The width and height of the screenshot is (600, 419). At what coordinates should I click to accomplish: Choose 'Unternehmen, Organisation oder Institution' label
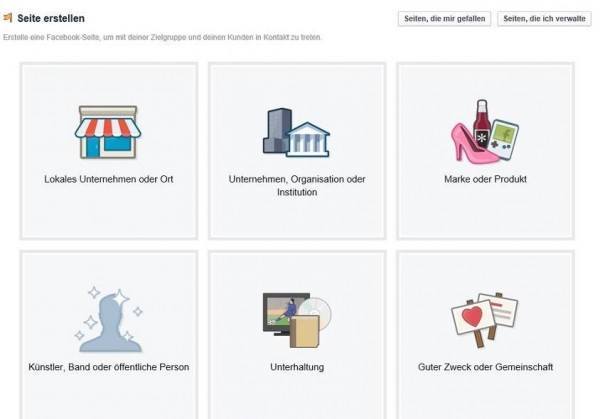click(x=297, y=186)
